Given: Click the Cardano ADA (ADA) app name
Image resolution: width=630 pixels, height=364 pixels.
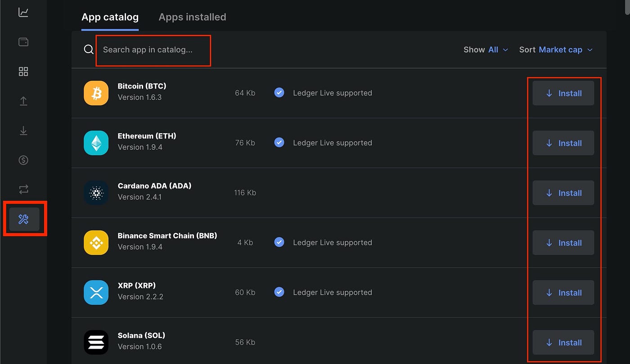Looking at the screenshot, I should [154, 186].
